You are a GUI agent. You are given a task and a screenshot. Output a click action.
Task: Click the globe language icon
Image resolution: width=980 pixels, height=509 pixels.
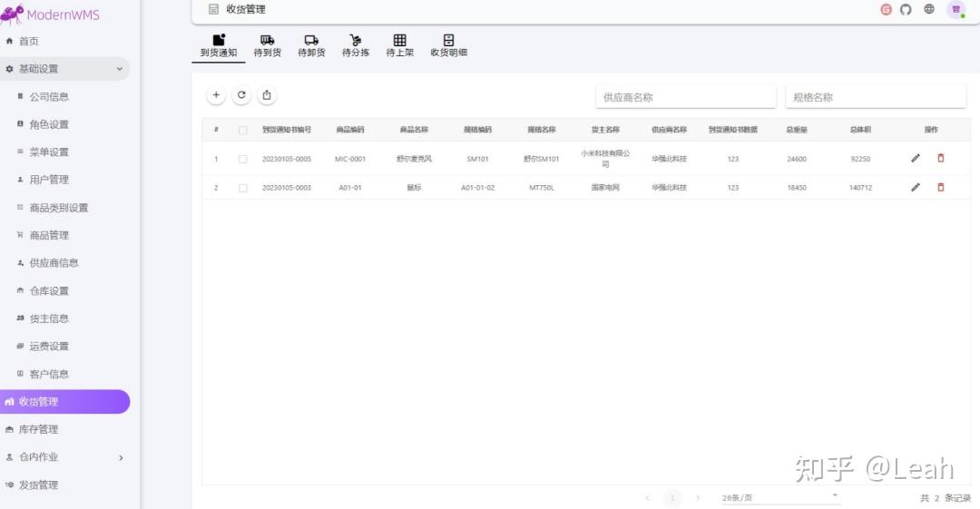point(929,9)
